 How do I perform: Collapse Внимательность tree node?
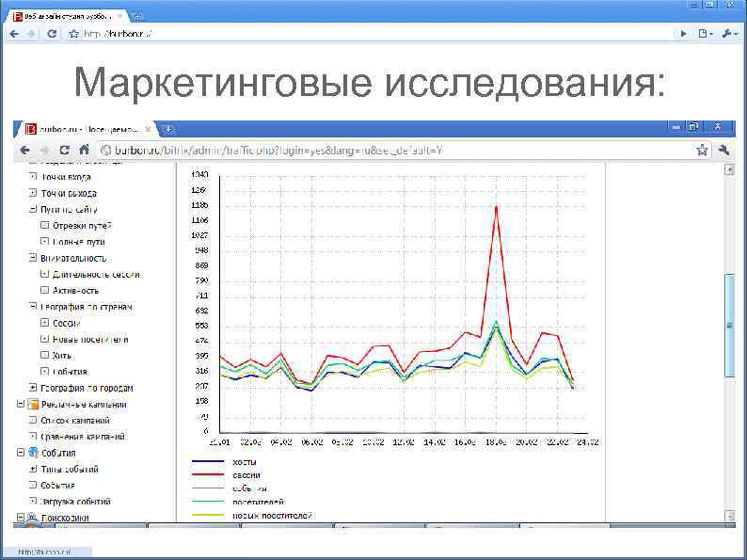(x=33, y=258)
